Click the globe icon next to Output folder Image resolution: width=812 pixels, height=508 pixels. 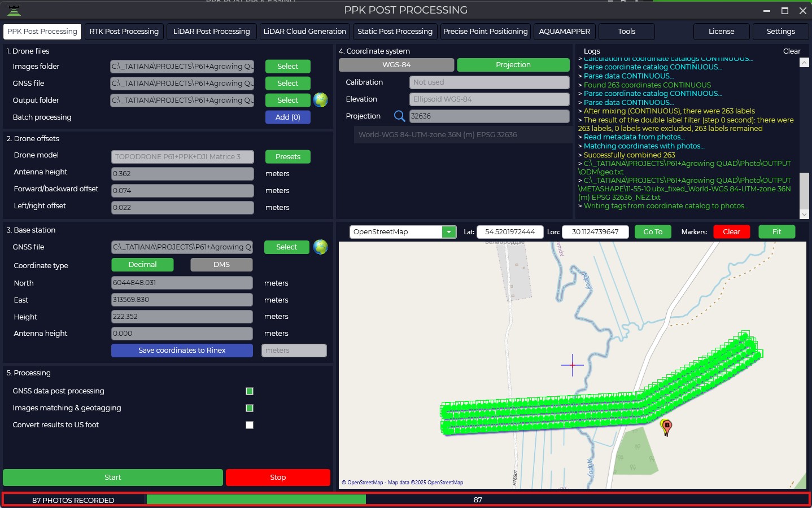(x=320, y=100)
